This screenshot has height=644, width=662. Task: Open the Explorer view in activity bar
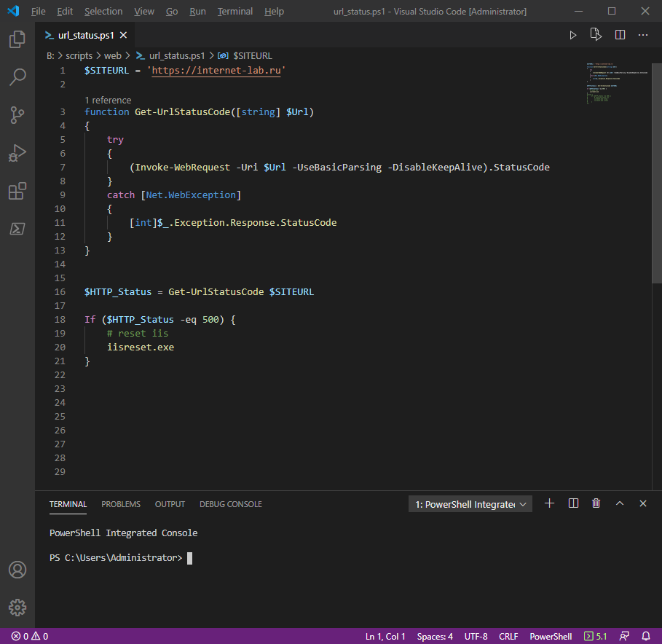[17, 39]
